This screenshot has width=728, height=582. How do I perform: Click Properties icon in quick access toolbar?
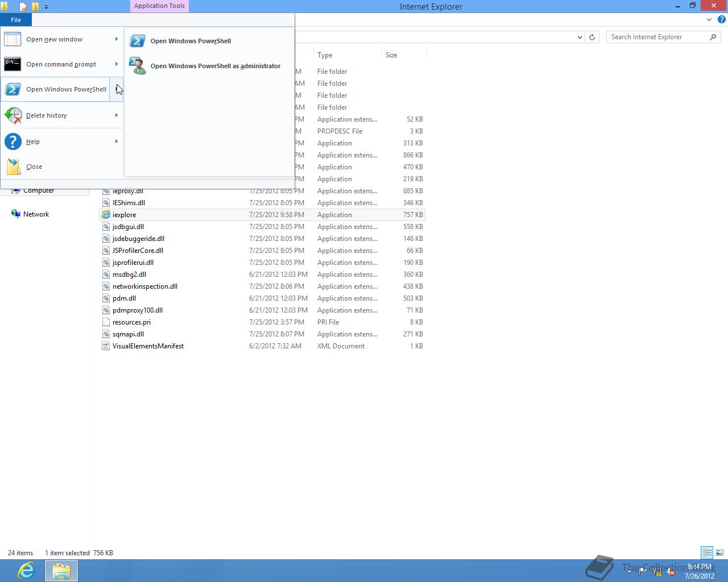[23, 7]
